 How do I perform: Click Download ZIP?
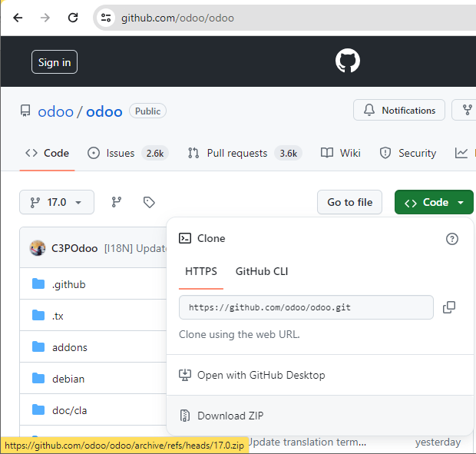(320, 416)
